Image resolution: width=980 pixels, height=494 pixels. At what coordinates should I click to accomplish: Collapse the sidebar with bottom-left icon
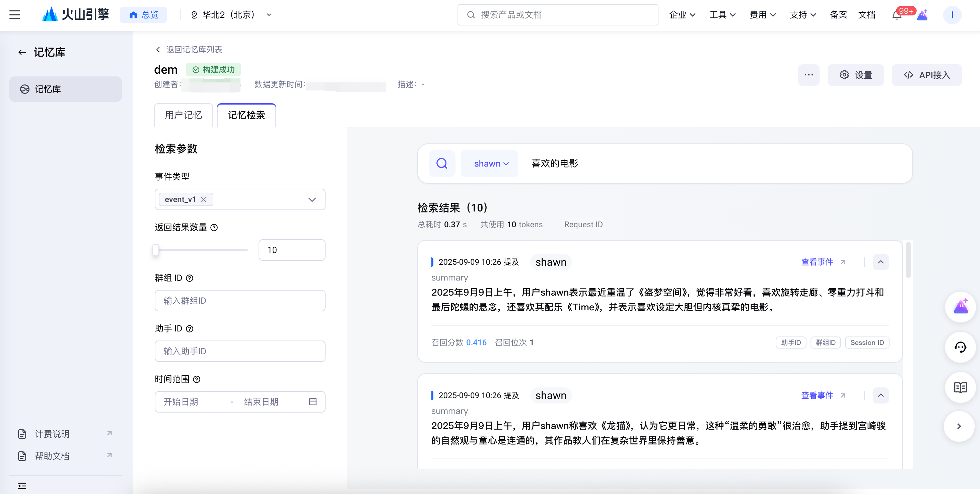pyautogui.click(x=22, y=486)
